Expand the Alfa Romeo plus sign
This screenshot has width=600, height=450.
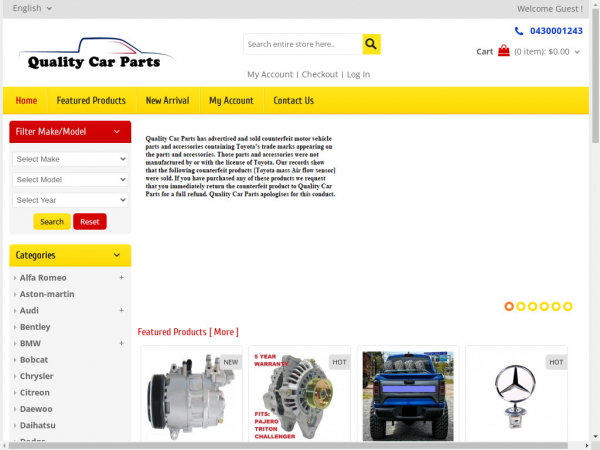point(121,277)
